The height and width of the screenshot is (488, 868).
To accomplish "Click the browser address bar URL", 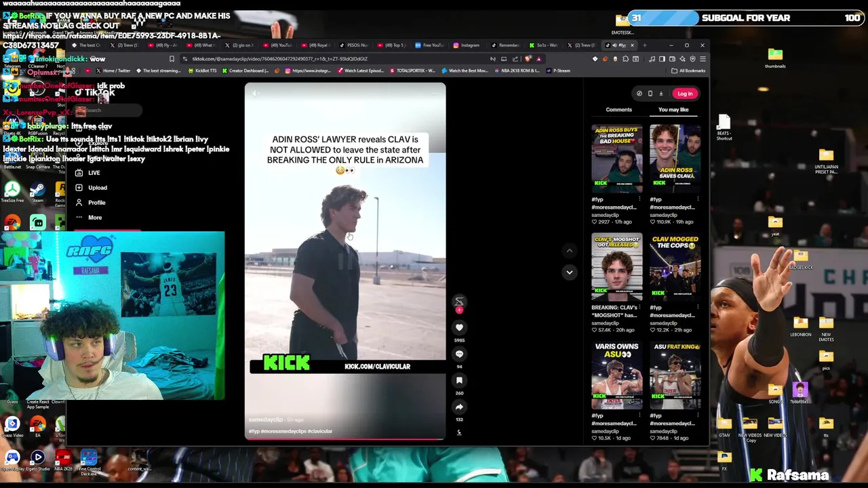I will pyautogui.click(x=279, y=59).
